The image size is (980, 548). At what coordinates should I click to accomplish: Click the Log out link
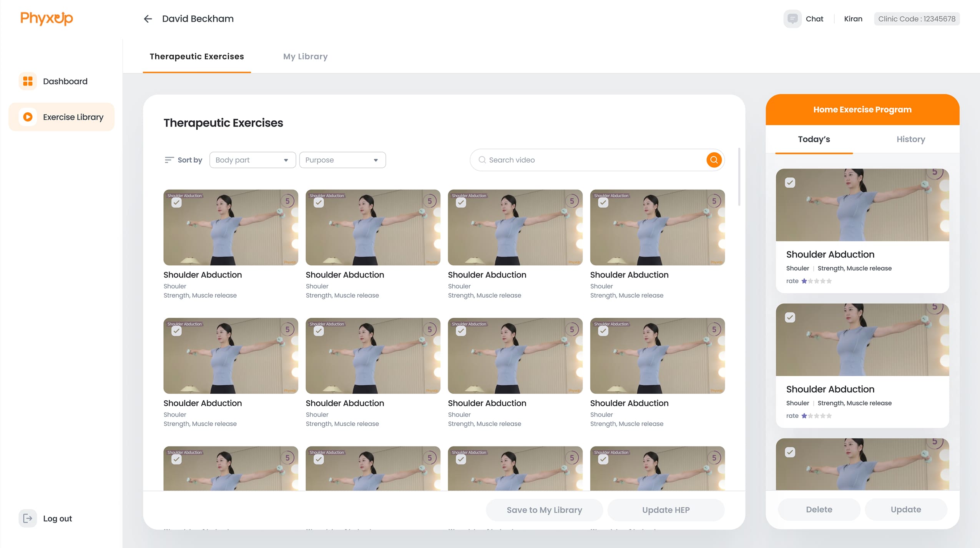tap(57, 518)
